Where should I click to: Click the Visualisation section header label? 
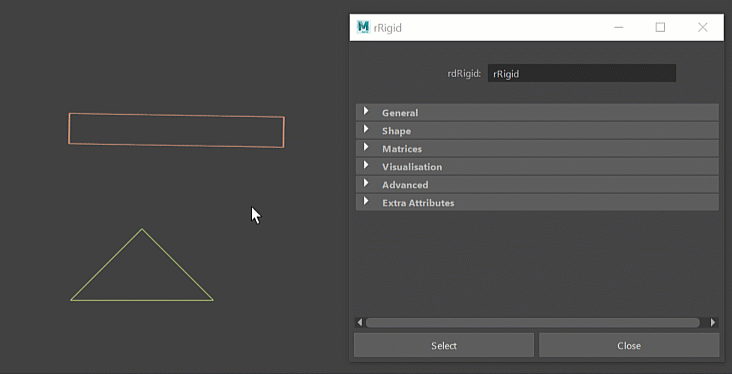coord(412,167)
